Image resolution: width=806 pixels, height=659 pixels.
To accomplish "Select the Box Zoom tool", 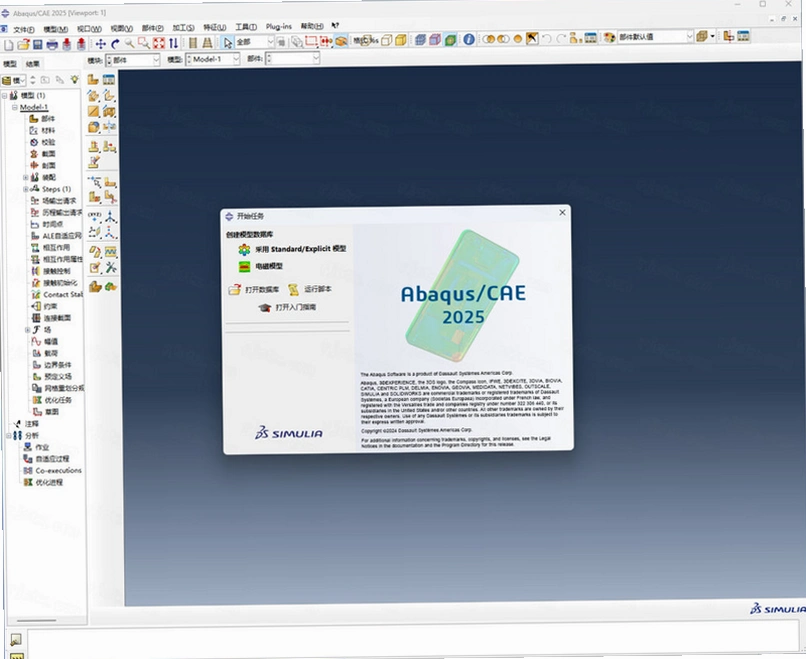I will coord(144,44).
